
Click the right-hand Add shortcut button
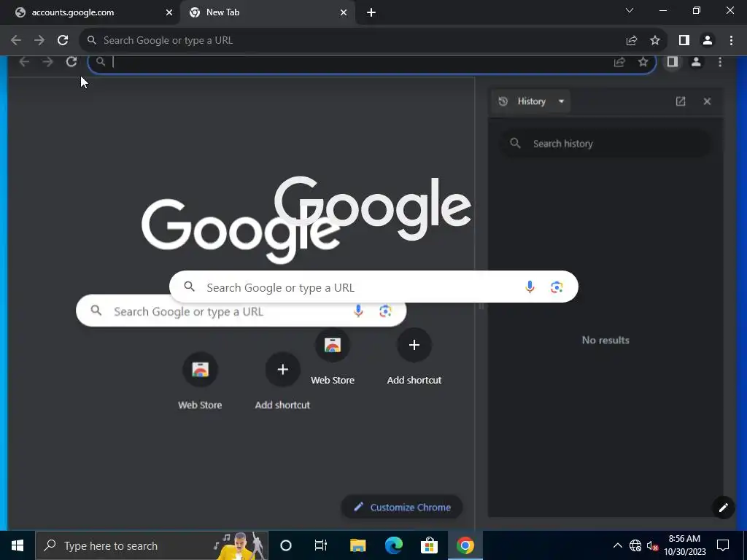click(414, 357)
